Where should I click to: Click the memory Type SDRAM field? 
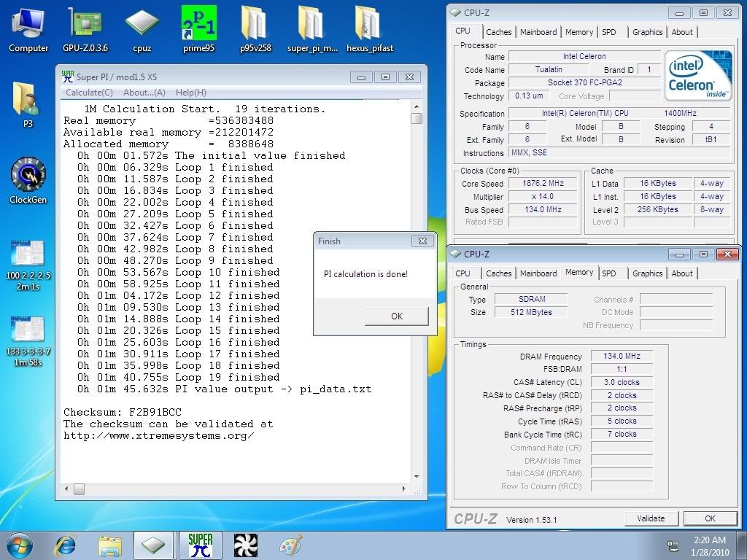(x=532, y=299)
